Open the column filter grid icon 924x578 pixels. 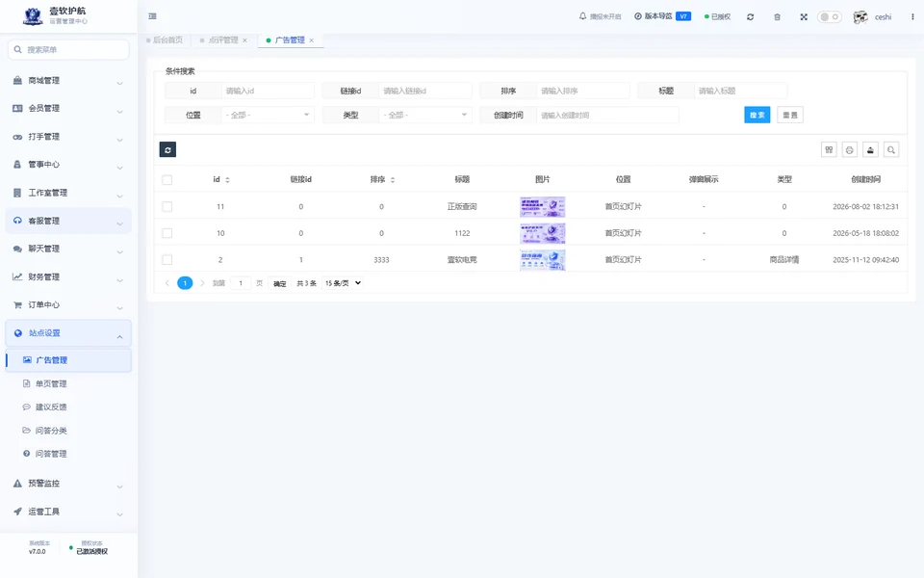[829, 150]
